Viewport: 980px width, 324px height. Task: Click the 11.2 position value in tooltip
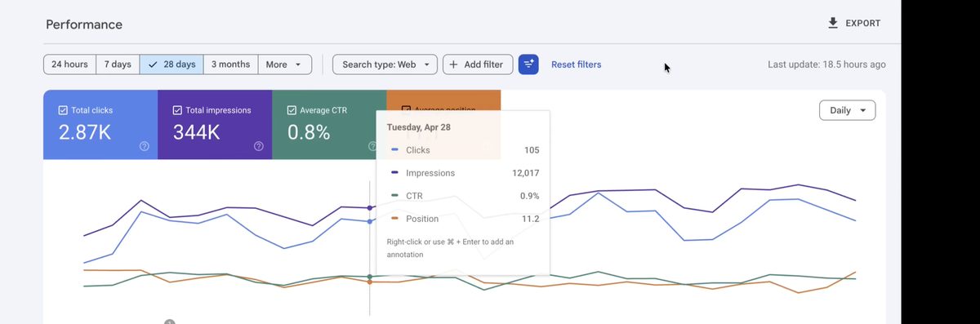pyautogui.click(x=531, y=219)
